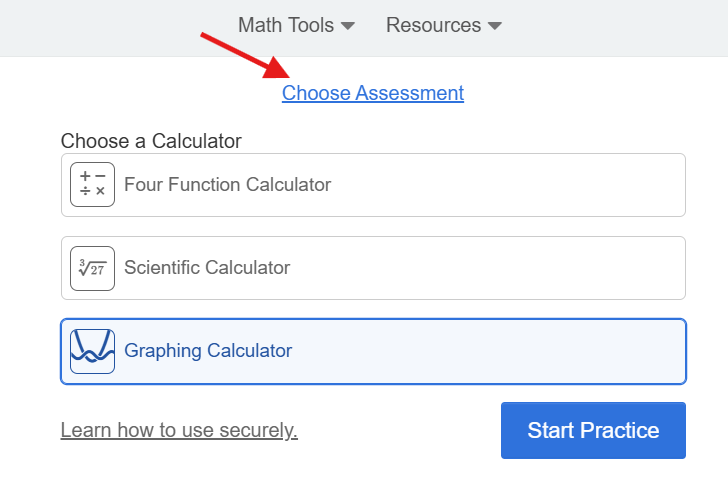Click the red arrow annotation graphic
The height and width of the screenshot is (490, 728).
[245, 55]
